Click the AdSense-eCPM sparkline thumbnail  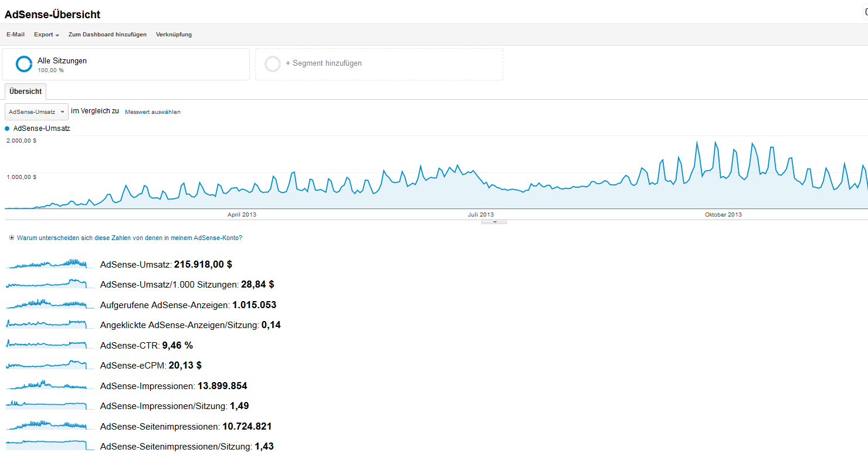(x=50, y=364)
